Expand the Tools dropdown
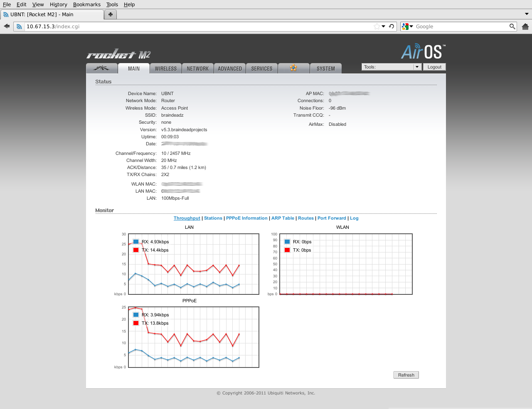The image size is (532, 409). (392, 67)
